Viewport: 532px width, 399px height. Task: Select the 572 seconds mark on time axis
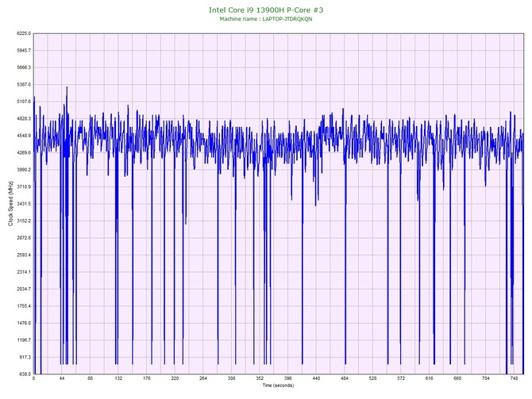point(401,379)
